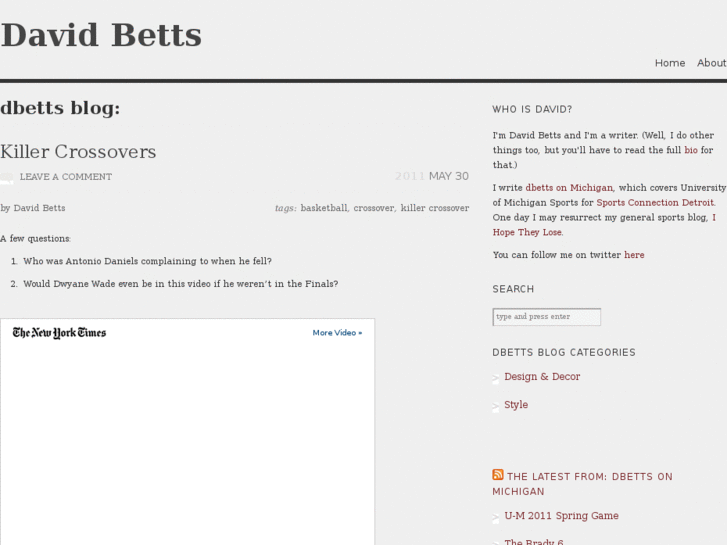Open the Home menu item
Image resolution: width=727 pixels, height=545 pixels.
(x=670, y=63)
